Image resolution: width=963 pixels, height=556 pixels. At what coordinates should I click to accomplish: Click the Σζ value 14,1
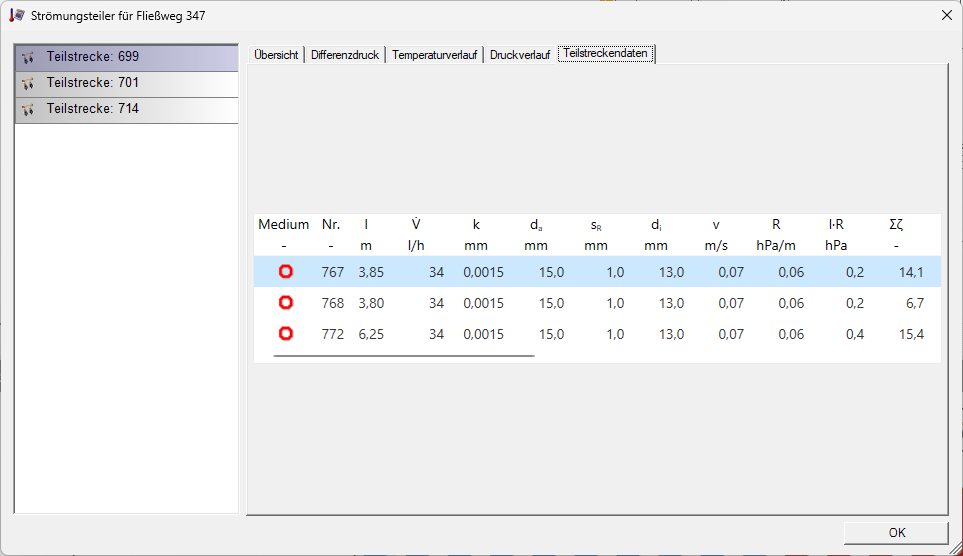tap(911, 272)
